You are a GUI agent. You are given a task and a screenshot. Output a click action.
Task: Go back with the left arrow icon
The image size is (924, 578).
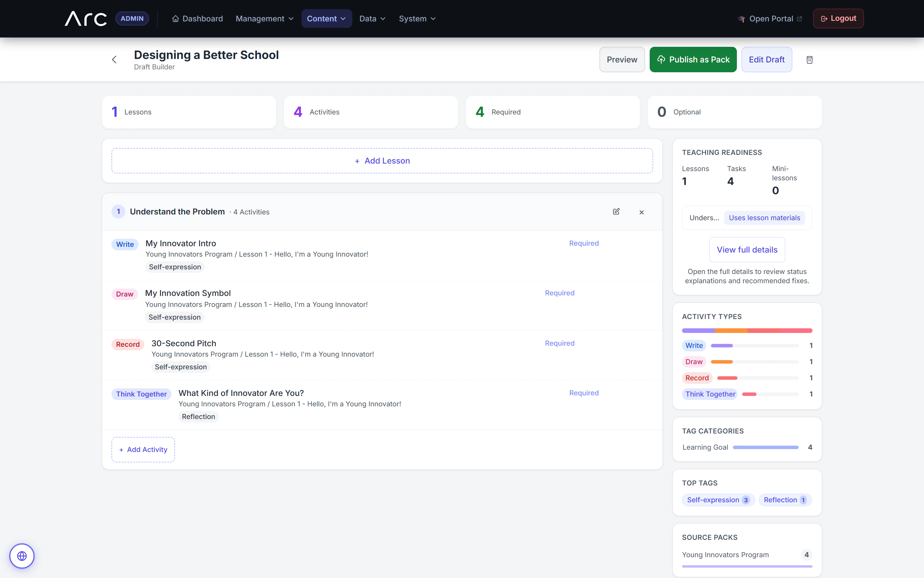pyautogui.click(x=114, y=60)
